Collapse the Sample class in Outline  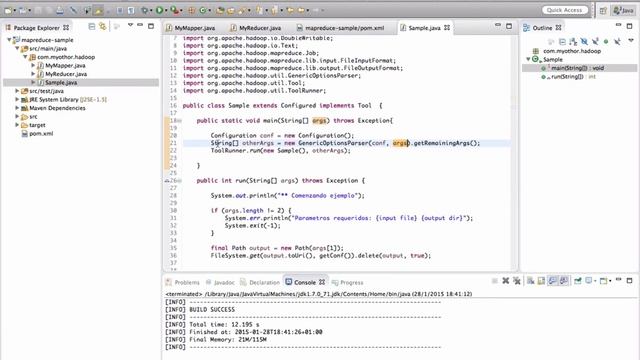[x=528, y=59]
